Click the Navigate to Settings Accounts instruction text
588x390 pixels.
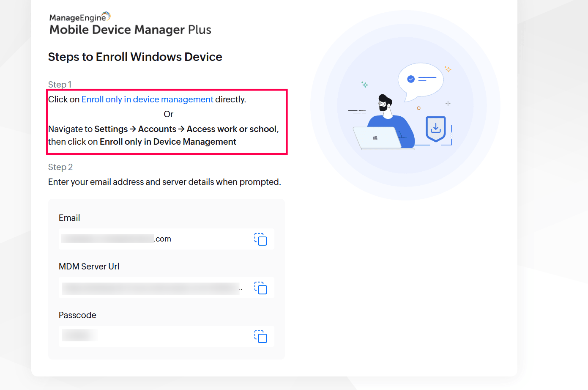click(x=164, y=135)
